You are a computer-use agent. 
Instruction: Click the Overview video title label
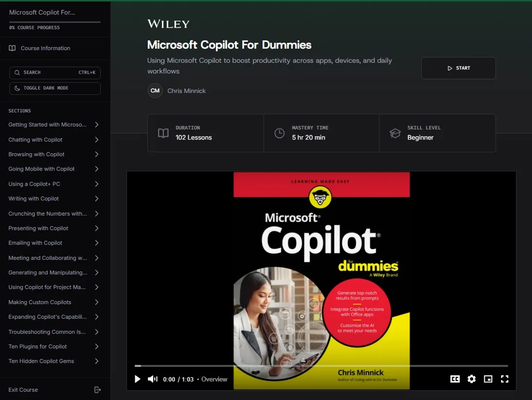[x=214, y=379]
